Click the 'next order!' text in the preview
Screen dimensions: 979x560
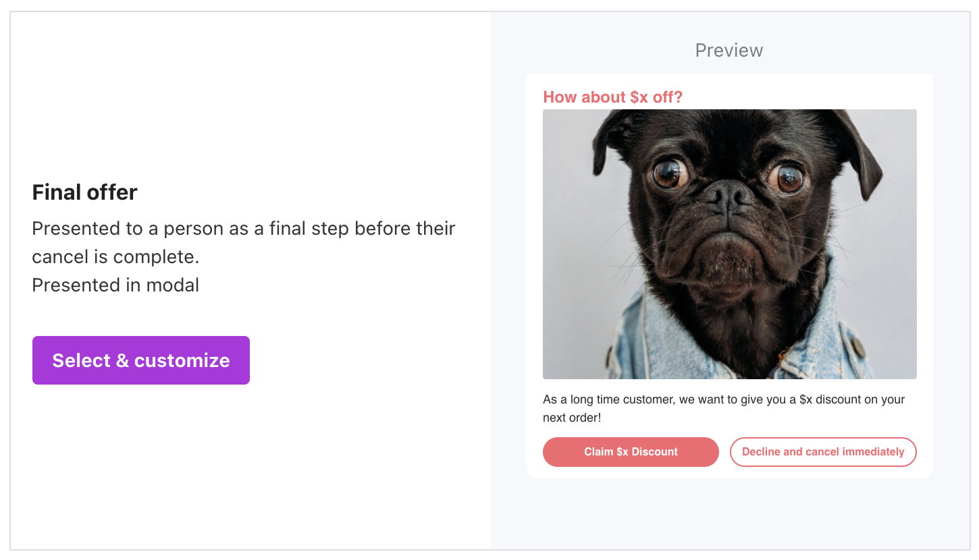click(571, 418)
